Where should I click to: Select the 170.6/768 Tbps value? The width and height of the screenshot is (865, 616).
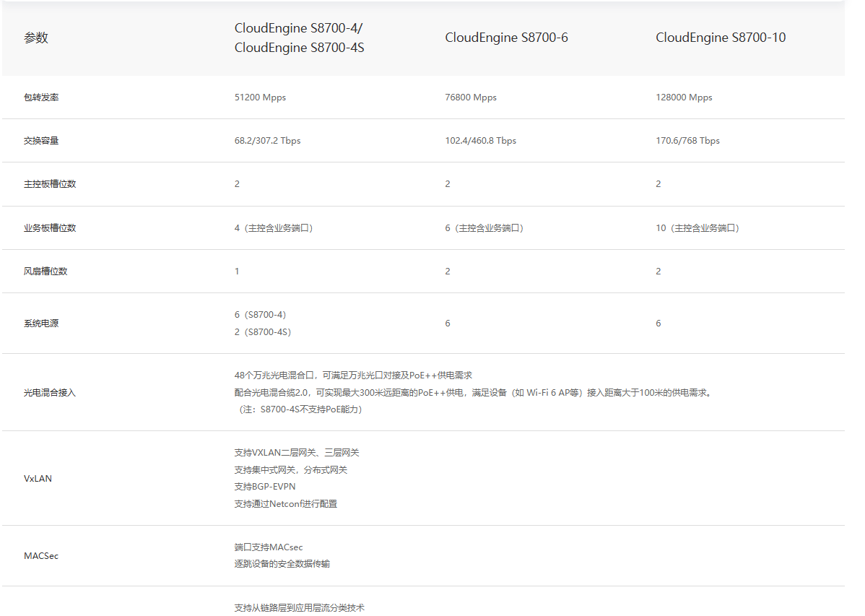pos(687,141)
